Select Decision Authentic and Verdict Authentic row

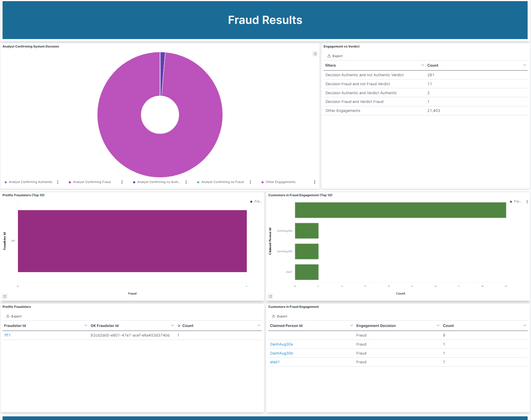pos(426,93)
